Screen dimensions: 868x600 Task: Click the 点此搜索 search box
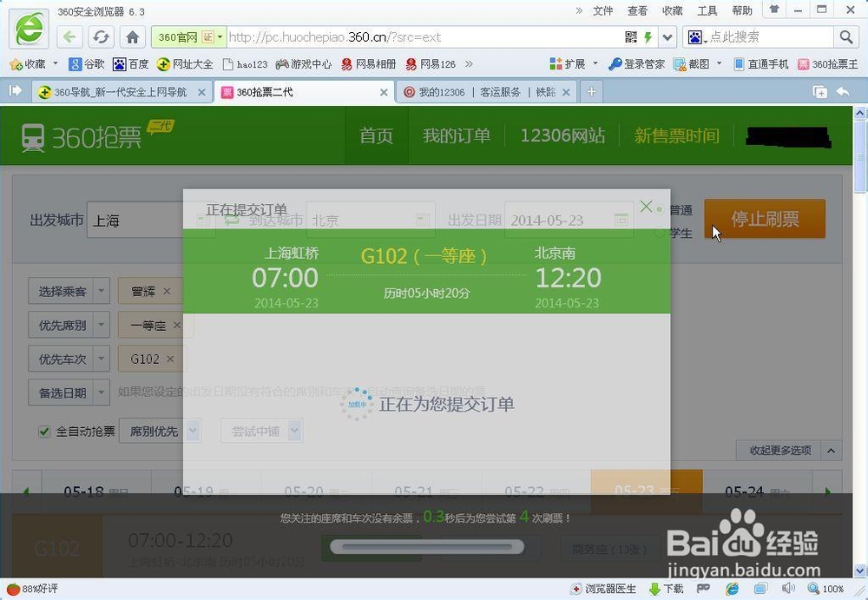pyautogui.click(x=769, y=37)
